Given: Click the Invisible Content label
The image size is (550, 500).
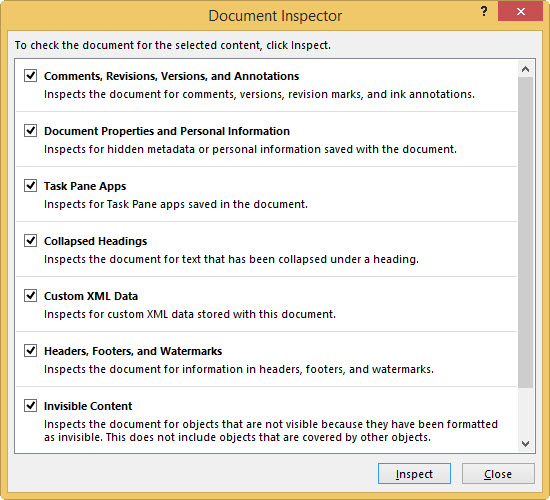Looking at the screenshot, I should (88, 406).
